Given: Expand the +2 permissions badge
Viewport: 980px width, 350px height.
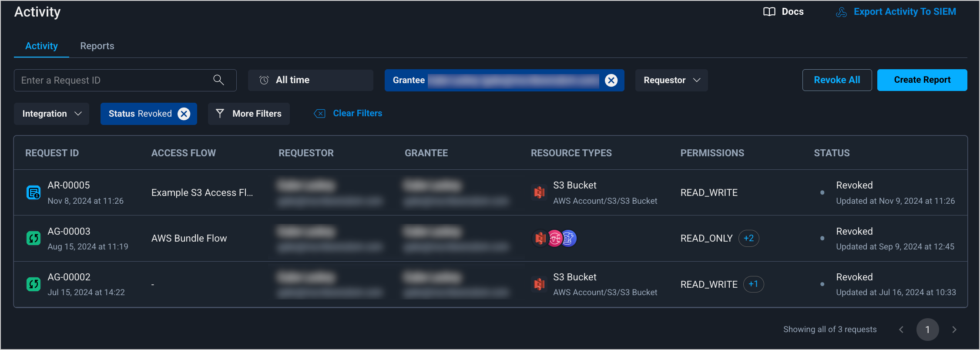Looking at the screenshot, I should (748, 238).
